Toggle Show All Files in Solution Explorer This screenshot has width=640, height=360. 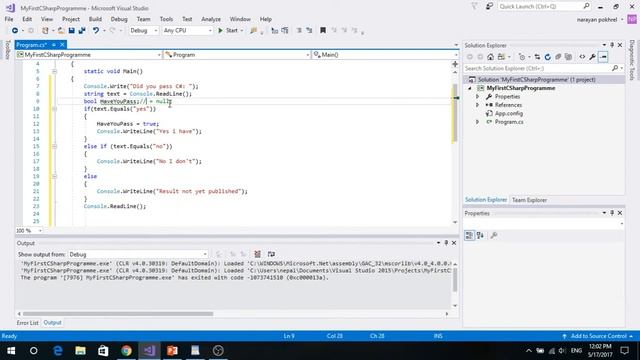pyautogui.click(x=568, y=57)
